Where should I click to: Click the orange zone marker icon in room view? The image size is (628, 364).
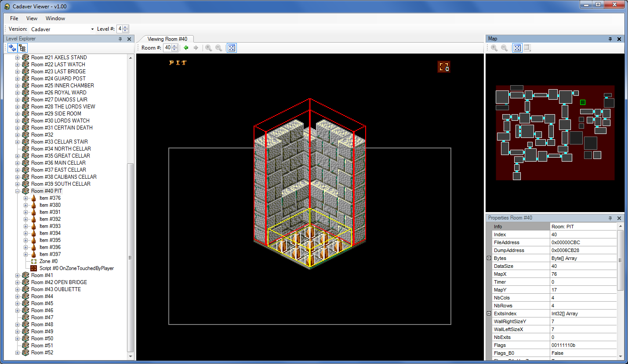pyautogui.click(x=444, y=66)
